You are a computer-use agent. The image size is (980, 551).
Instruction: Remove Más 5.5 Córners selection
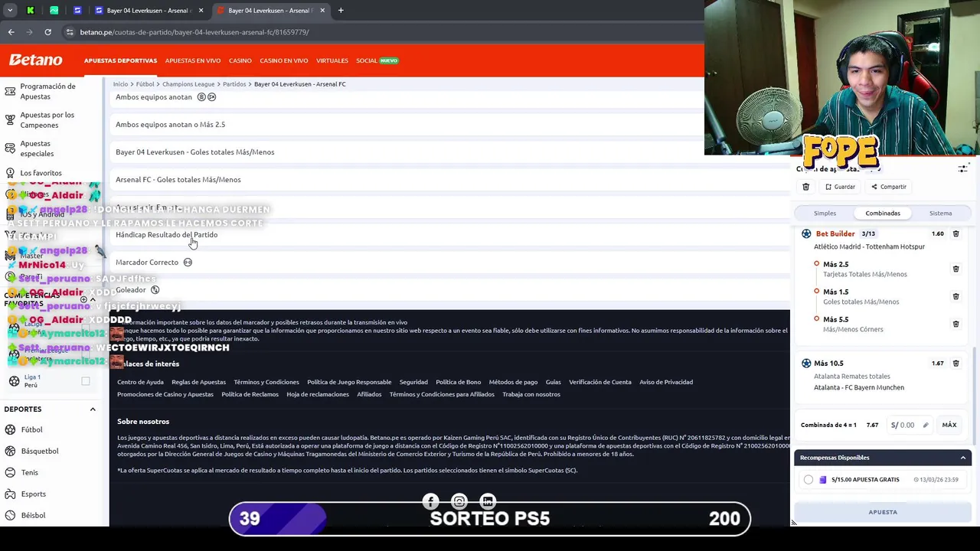pyautogui.click(x=955, y=324)
